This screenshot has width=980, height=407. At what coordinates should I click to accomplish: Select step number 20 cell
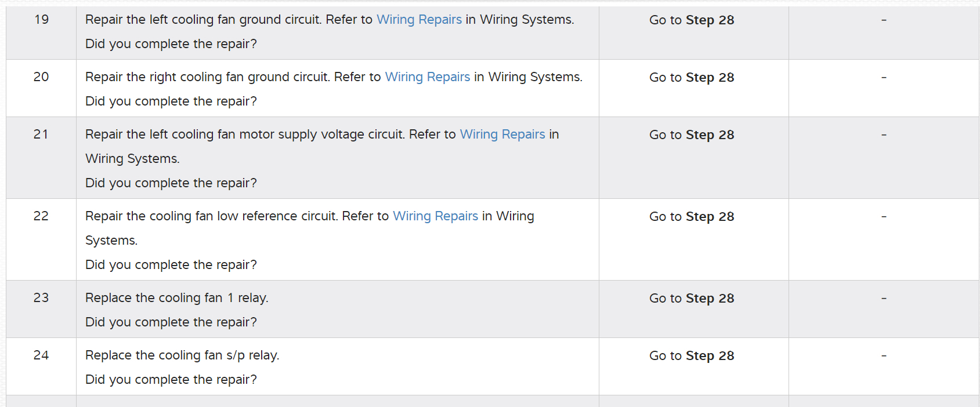click(x=41, y=77)
